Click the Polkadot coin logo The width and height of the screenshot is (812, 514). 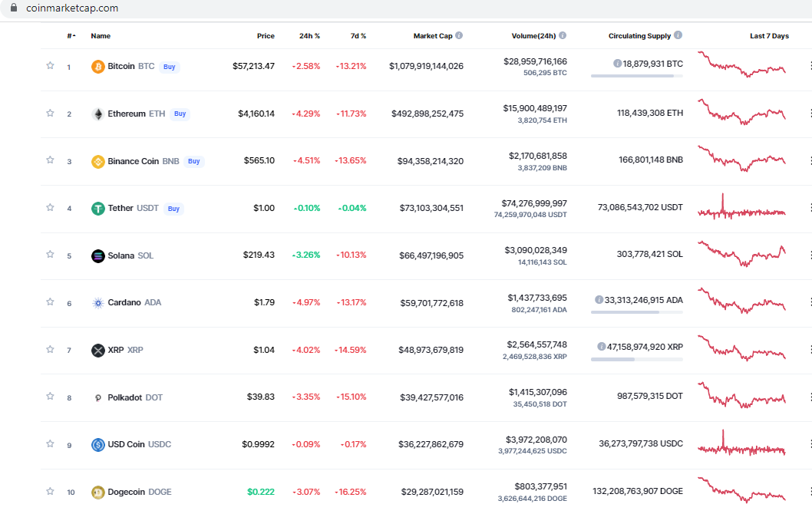click(x=98, y=397)
